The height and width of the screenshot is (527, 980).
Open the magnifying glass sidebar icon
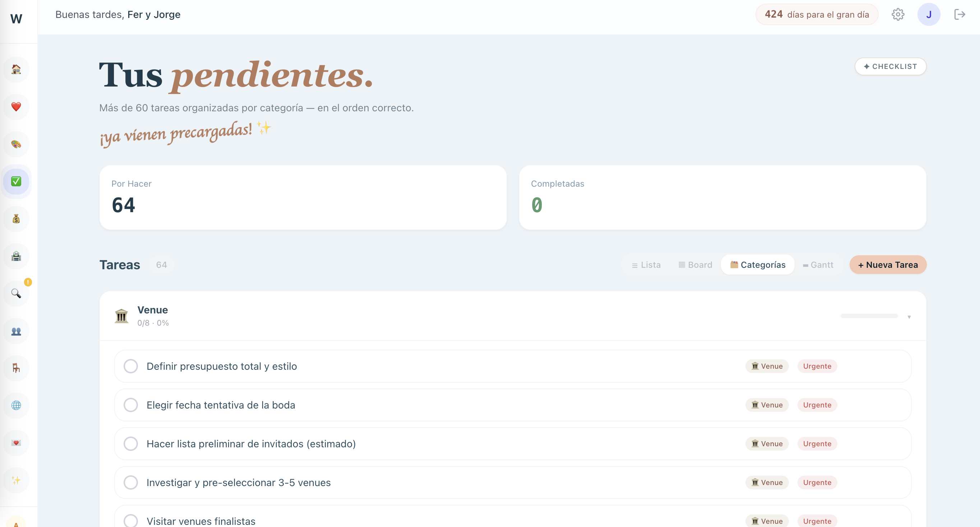pos(16,293)
